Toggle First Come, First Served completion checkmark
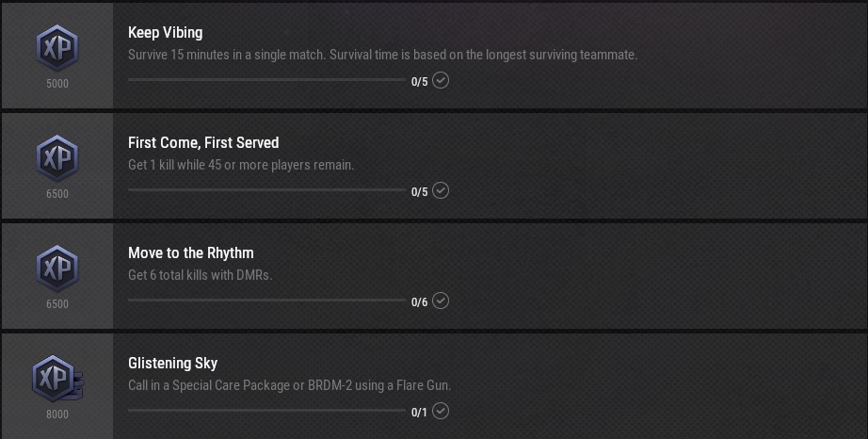Image resolution: width=868 pixels, height=439 pixels. (x=441, y=190)
